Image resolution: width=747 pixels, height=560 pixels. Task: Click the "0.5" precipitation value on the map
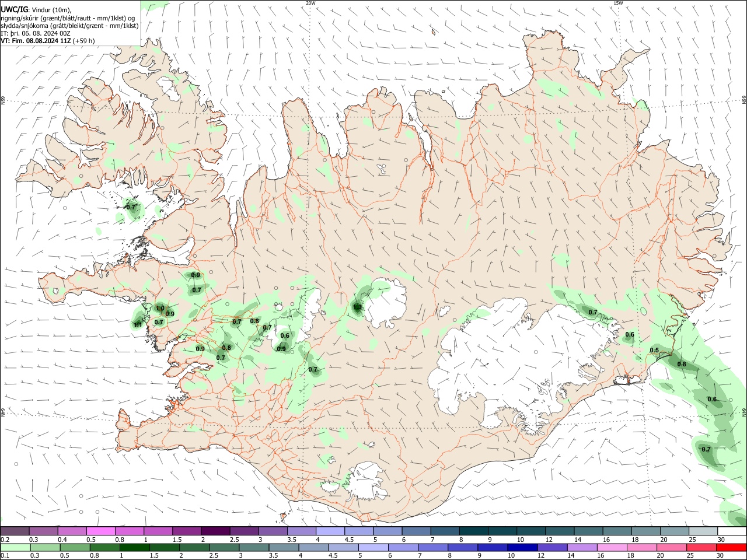coord(654,351)
